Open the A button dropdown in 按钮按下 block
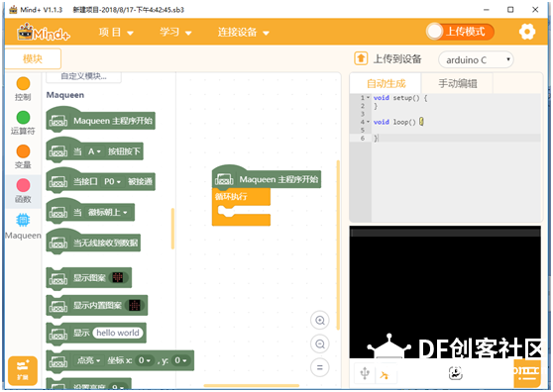Viewport: 553px width, 392px height. [94, 151]
